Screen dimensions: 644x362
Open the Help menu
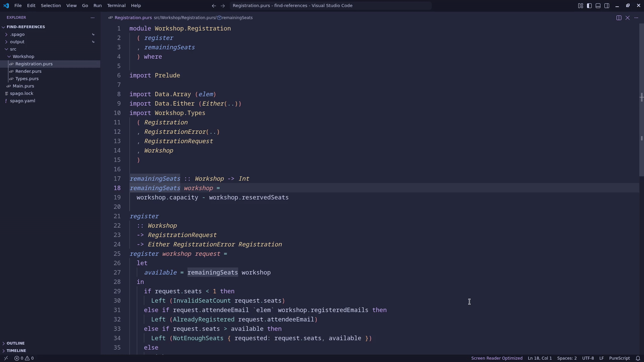[x=136, y=6]
